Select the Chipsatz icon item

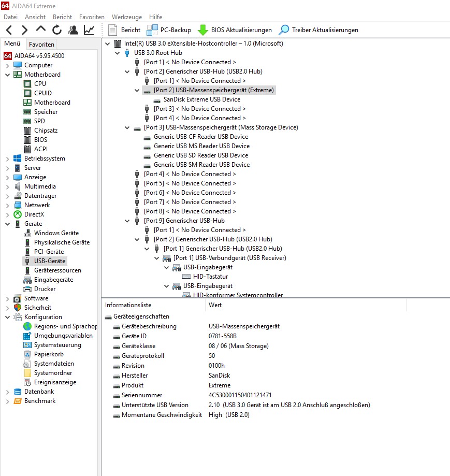[x=27, y=131]
